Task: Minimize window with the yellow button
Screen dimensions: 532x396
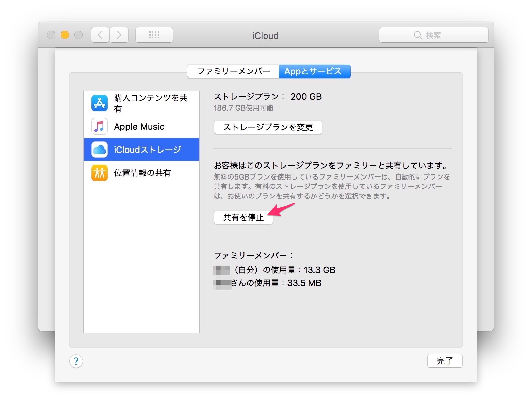Action: coord(65,35)
